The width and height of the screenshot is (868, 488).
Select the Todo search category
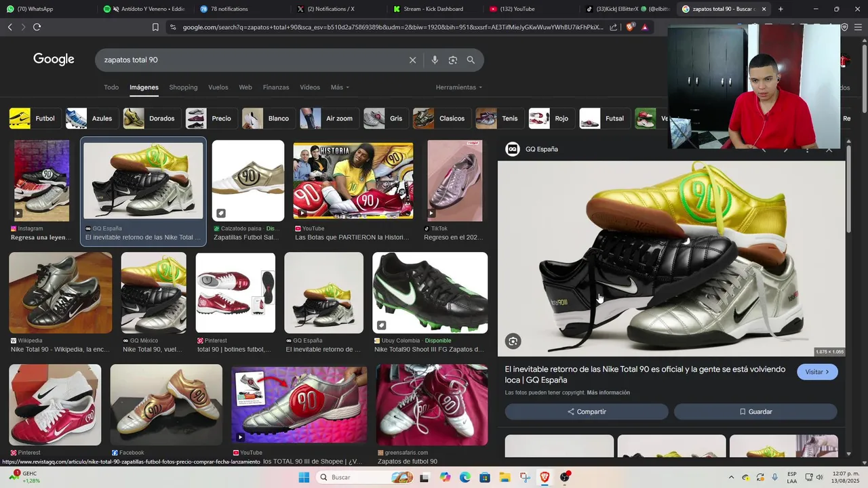[111, 87]
